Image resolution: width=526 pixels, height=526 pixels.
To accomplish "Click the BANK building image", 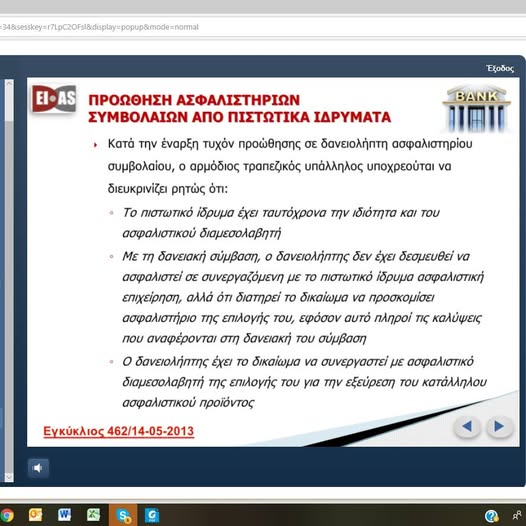I will (x=477, y=109).
